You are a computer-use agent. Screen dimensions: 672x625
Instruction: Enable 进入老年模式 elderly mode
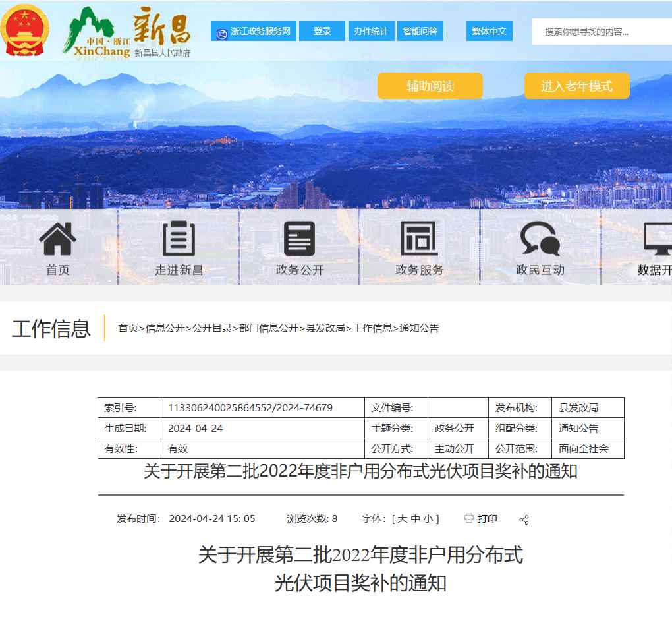576,86
